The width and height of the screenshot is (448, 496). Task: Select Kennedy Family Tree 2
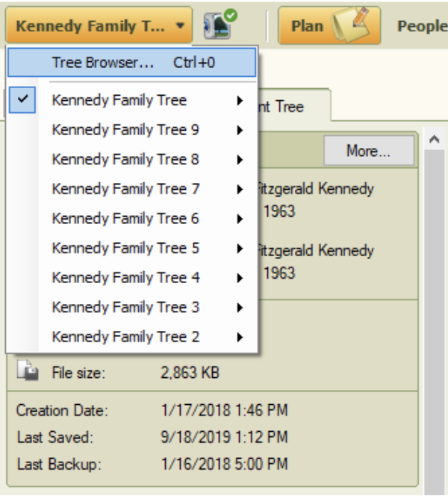tap(132, 337)
